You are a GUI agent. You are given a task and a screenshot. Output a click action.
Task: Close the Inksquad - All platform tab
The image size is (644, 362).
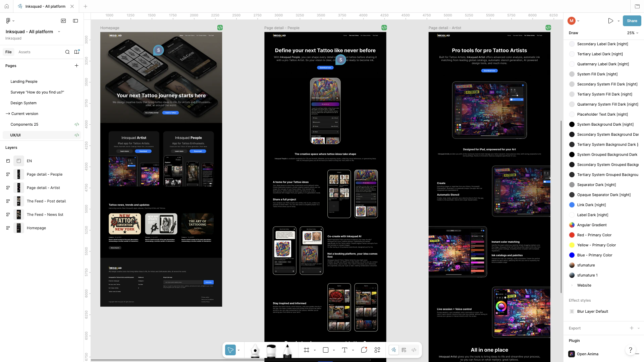[x=72, y=6]
